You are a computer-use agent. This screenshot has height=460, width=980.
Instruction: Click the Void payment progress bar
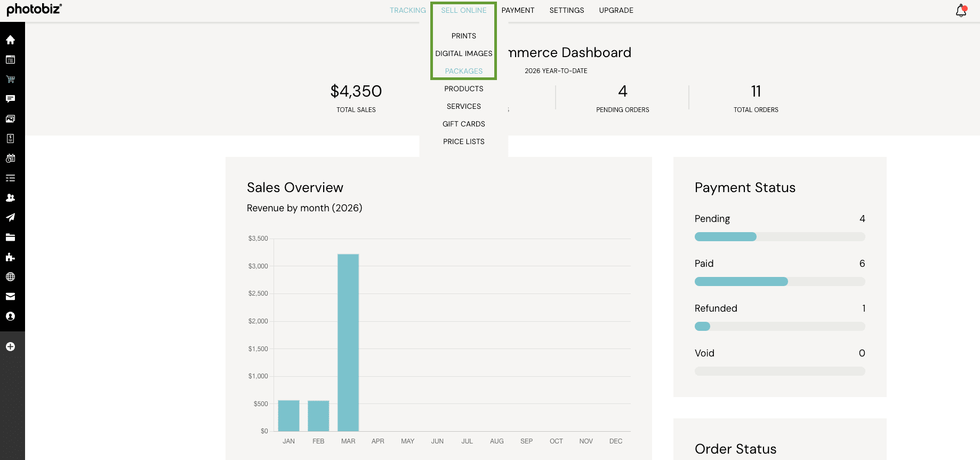(780, 371)
